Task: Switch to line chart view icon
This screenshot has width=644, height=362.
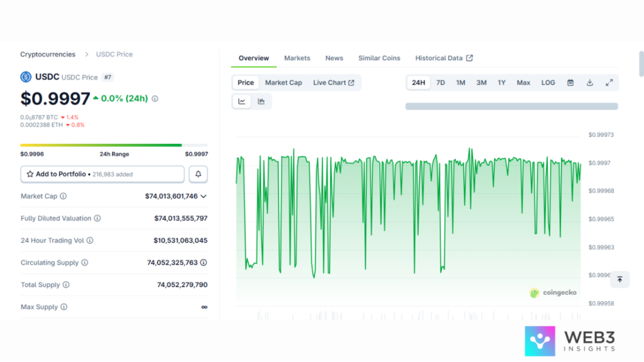Action: pyautogui.click(x=242, y=101)
